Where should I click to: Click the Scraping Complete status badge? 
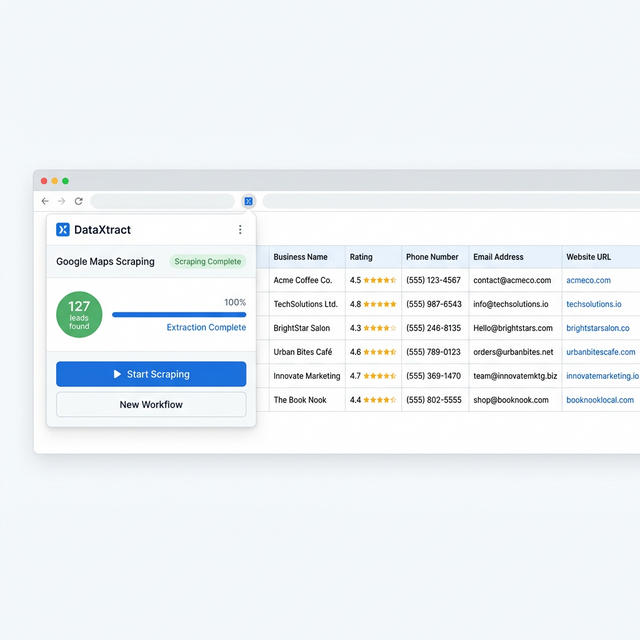pyautogui.click(x=207, y=262)
